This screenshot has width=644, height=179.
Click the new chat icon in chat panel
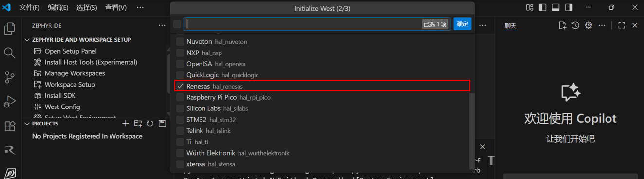(562, 25)
